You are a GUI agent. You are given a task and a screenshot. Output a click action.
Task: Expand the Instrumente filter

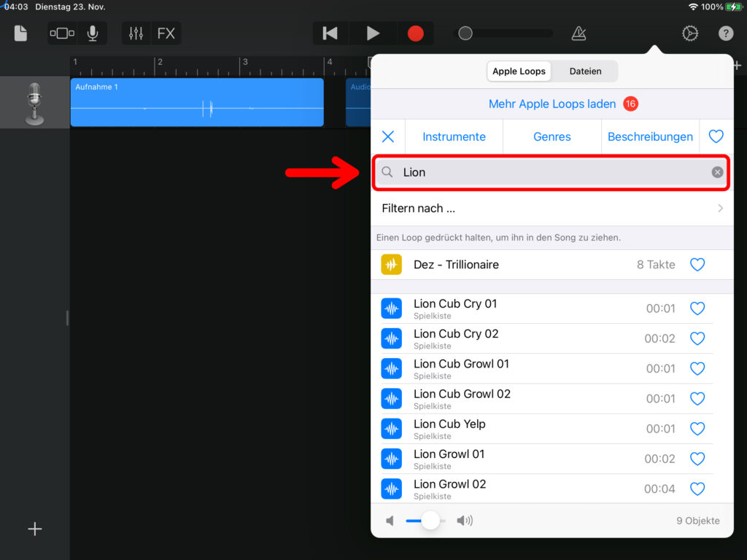[454, 136]
